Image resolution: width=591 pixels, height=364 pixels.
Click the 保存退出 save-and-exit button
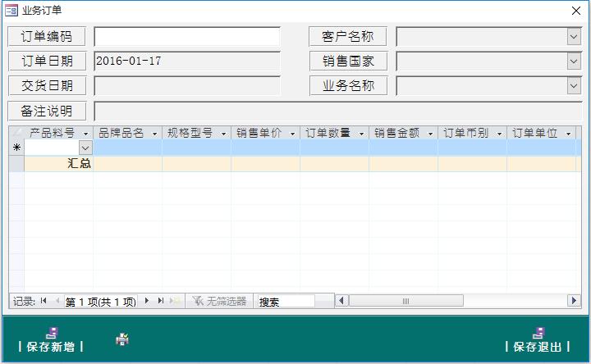pyautogui.click(x=538, y=341)
